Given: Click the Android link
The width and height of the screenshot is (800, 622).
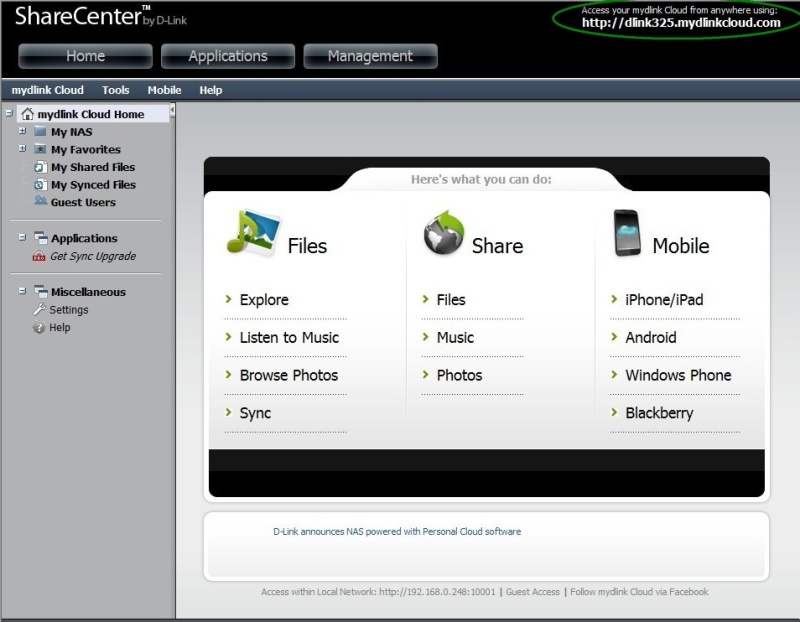Looking at the screenshot, I should point(651,337).
